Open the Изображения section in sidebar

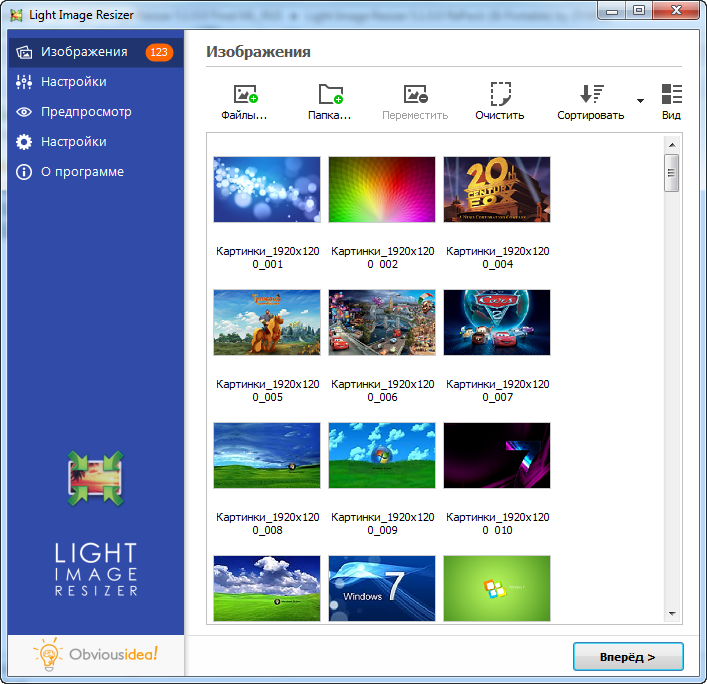point(95,52)
